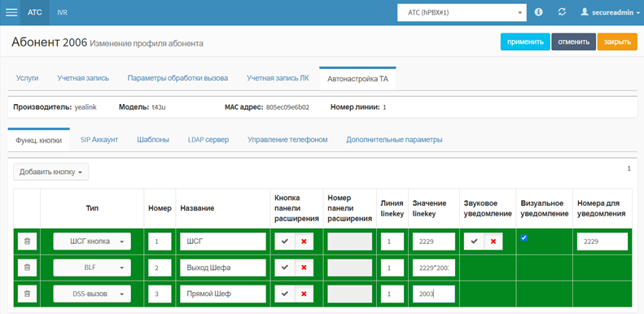Disable expansion panel key for Выход Шефа
644x314 pixels.
304,268
